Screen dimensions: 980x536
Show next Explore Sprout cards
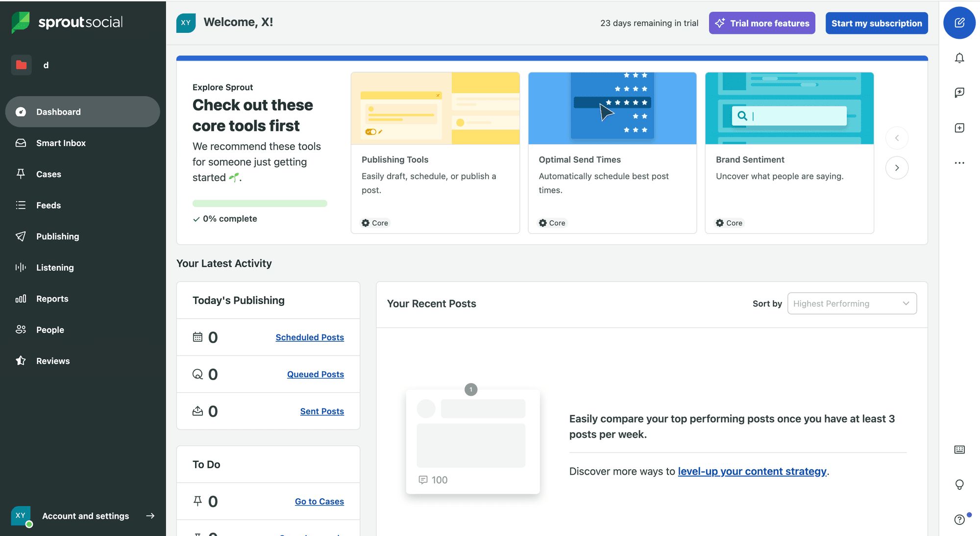pos(897,168)
